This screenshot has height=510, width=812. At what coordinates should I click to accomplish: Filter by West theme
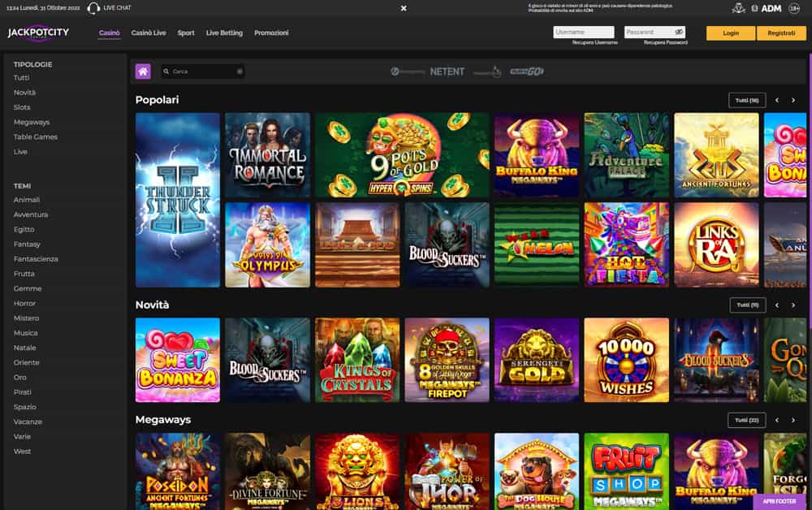(x=22, y=452)
